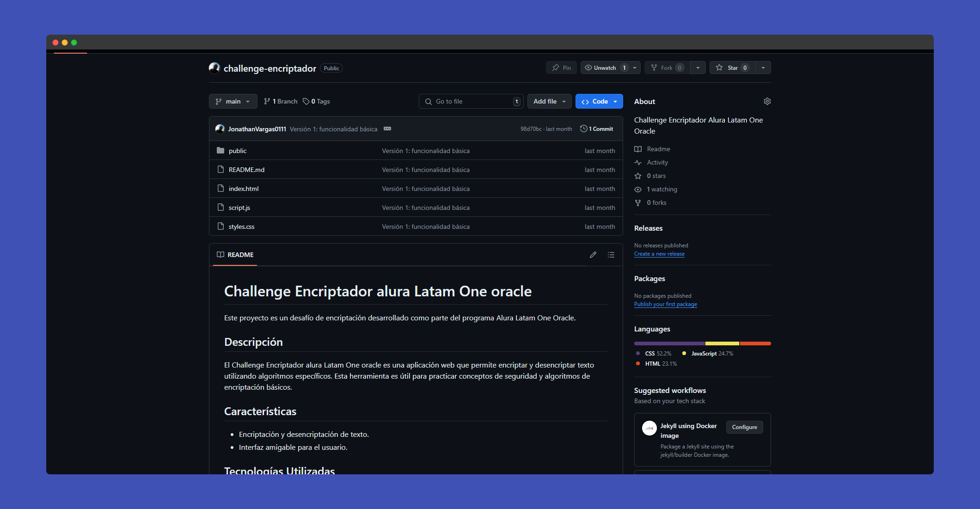Click the branch icon beside 1 Branch

click(267, 101)
